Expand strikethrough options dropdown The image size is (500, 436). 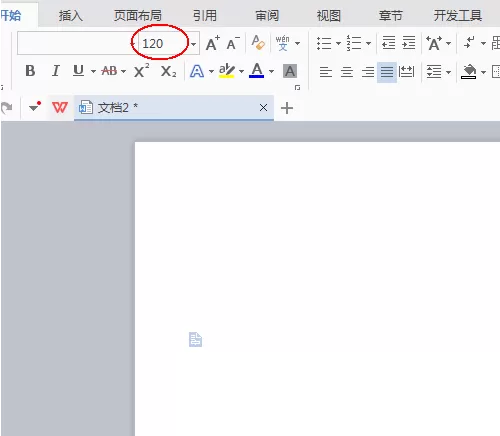coord(124,72)
